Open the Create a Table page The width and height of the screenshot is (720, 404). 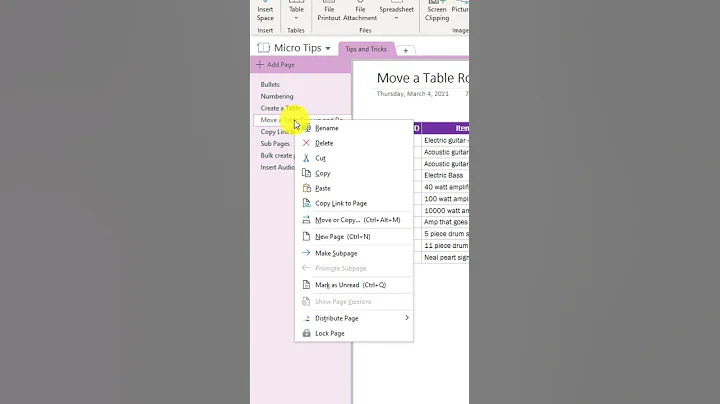click(280, 108)
